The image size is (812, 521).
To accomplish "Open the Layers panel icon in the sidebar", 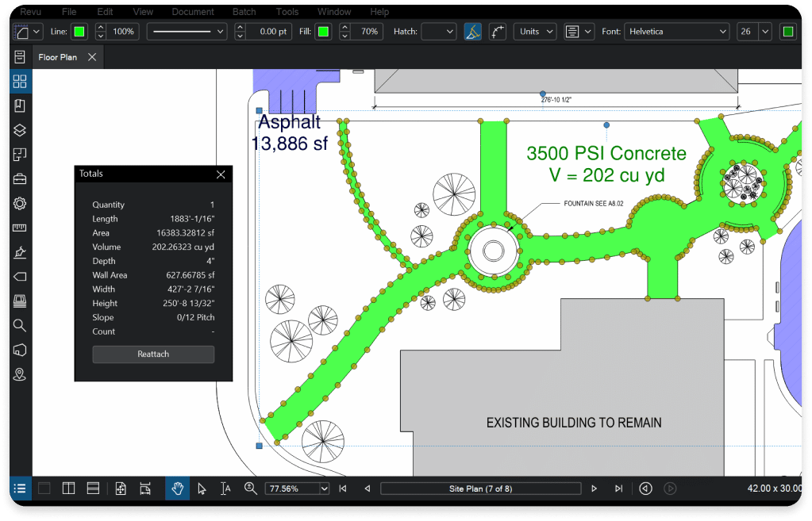I will point(20,130).
